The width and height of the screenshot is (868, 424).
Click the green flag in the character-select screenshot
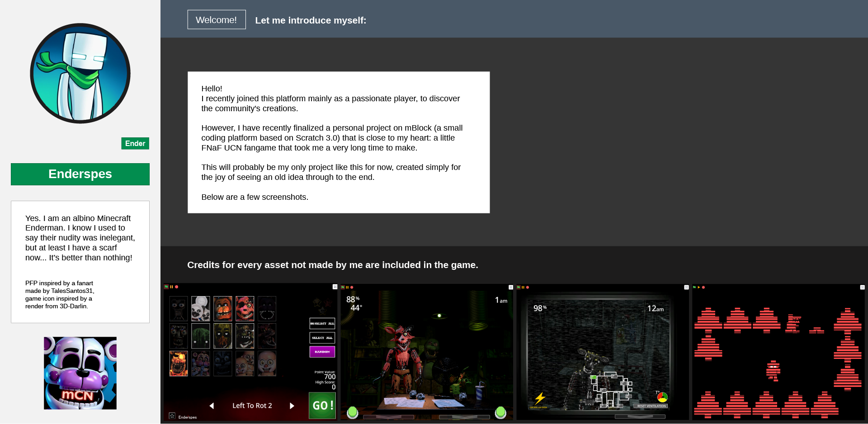click(x=166, y=287)
